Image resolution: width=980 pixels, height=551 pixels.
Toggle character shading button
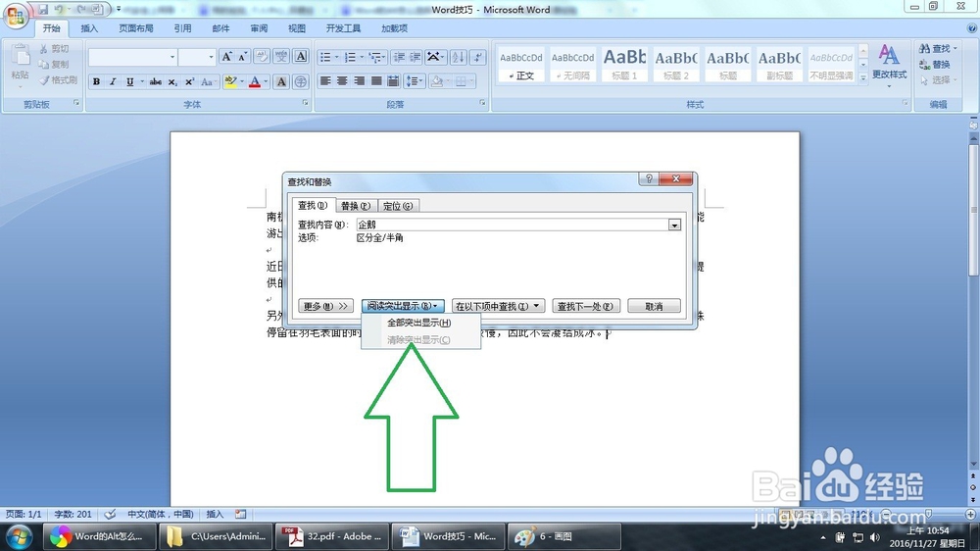[x=281, y=82]
